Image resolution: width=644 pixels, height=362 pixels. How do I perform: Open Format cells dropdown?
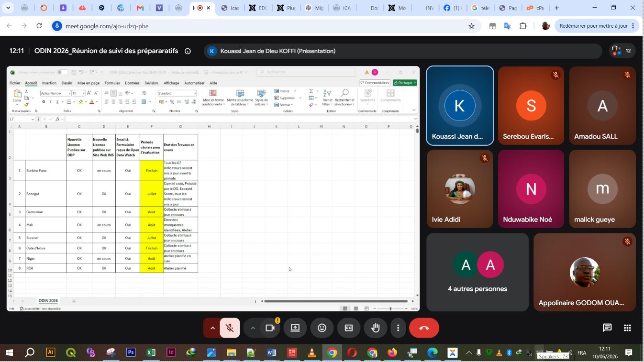[x=284, y=105]
